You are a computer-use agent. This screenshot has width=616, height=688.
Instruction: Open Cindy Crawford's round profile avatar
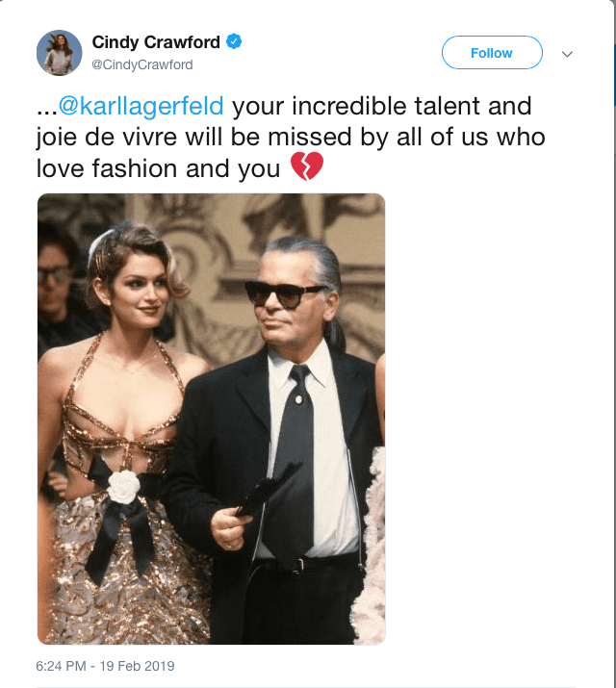[x=59, y=53]
